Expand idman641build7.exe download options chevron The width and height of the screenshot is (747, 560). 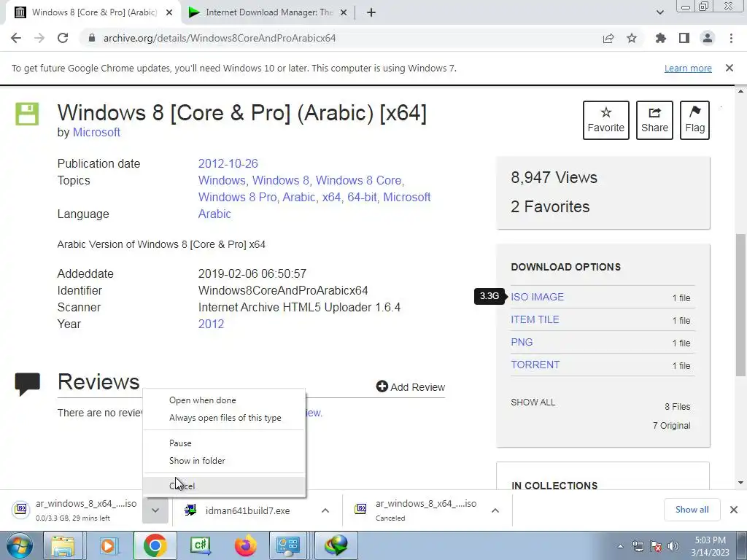325,510
